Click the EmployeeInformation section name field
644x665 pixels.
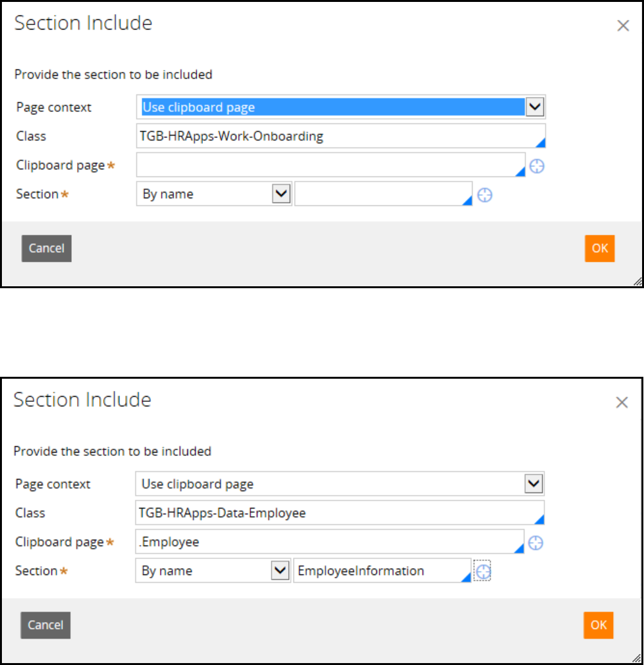381,571
